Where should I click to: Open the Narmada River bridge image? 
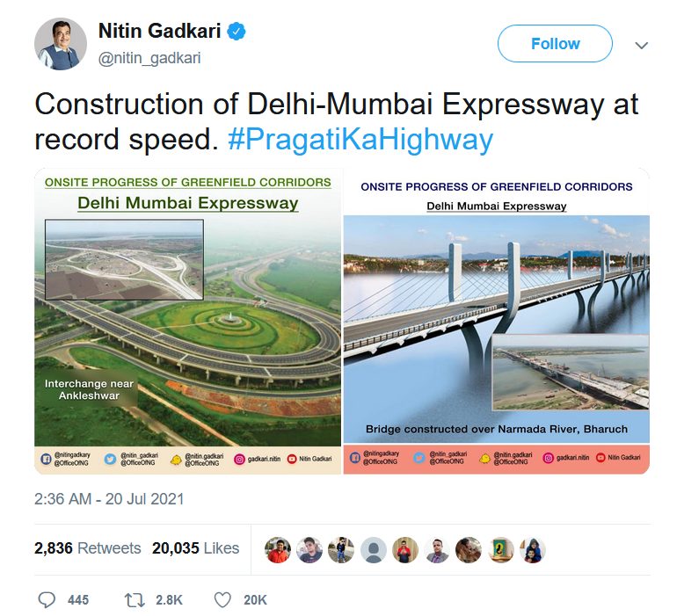[x=497, y=322]
